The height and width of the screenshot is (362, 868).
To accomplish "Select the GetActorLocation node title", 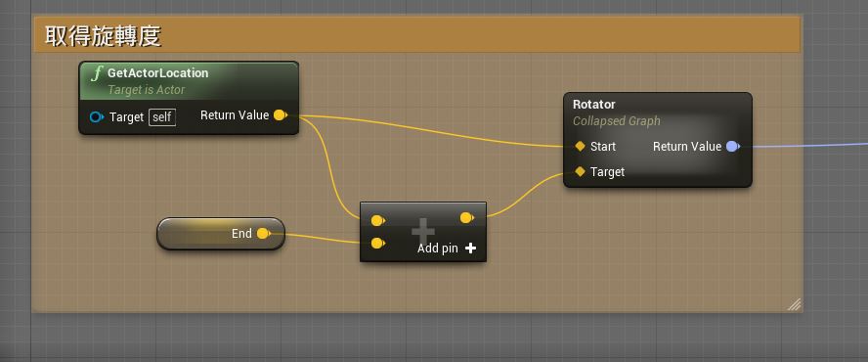I will [157, 73].
